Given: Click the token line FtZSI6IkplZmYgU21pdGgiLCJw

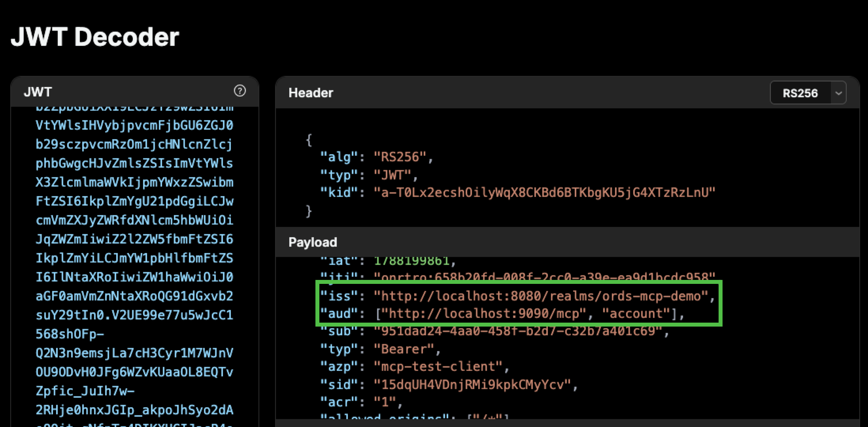Looking at the screenshot, I should click(134, 201).
